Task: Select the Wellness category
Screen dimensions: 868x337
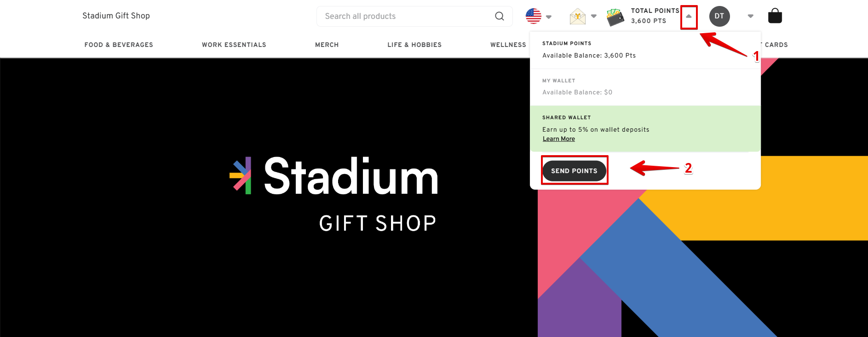Action: (x=508, y=45)
